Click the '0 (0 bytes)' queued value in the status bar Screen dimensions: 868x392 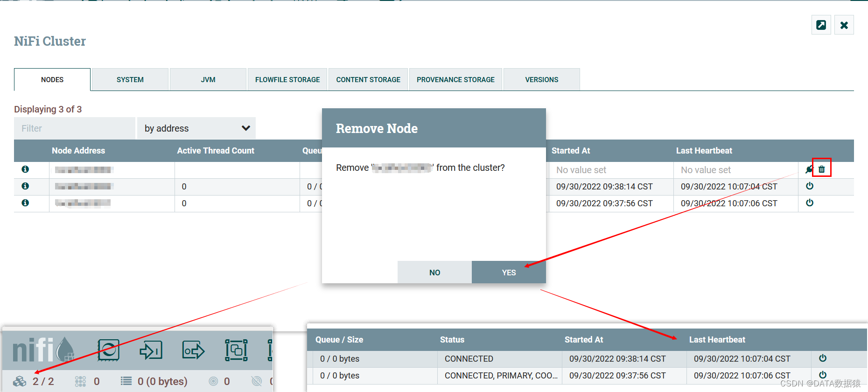pos(162,381)
